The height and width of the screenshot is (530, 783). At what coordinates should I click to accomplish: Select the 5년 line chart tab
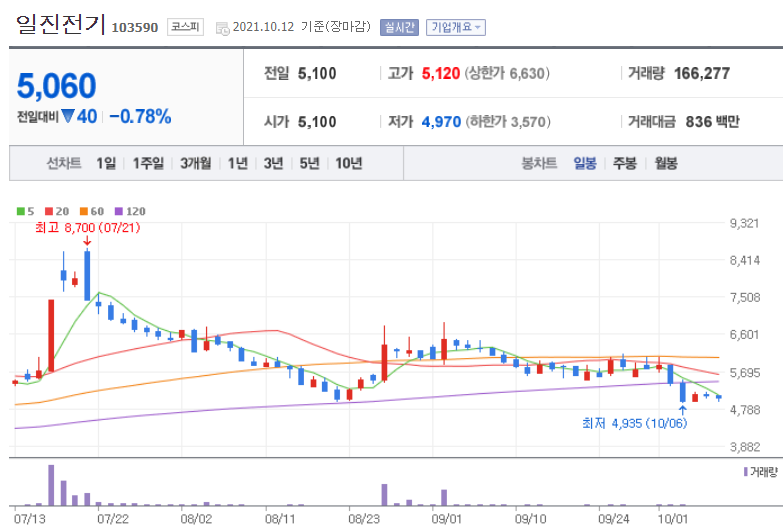(309, 163)
